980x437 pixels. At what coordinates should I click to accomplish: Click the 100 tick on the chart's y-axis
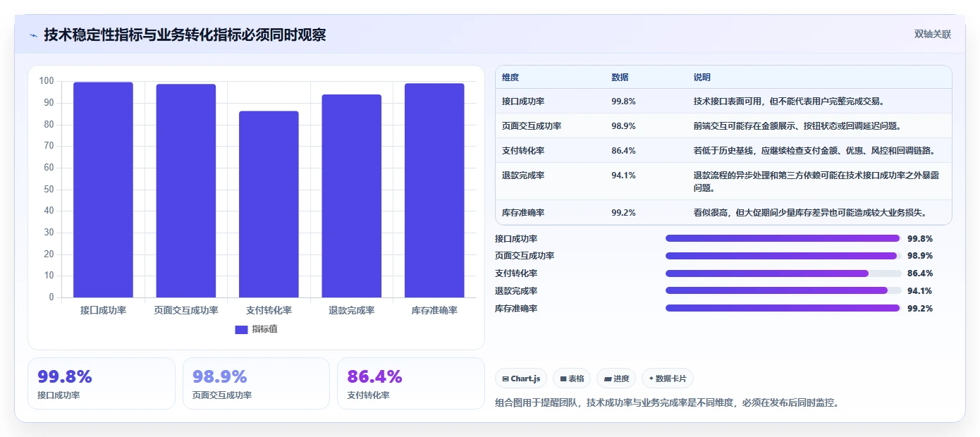(x=47, y=81)
